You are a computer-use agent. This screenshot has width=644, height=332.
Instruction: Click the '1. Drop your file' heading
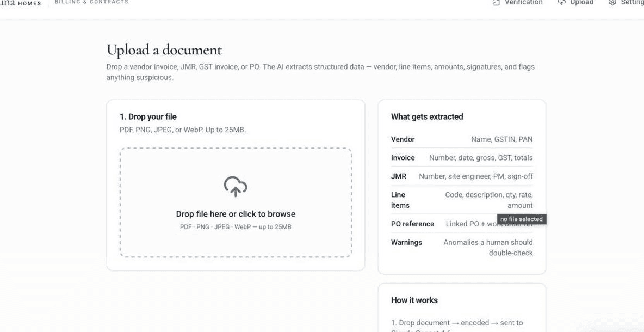pyautogui.click(x=148, y=116)
